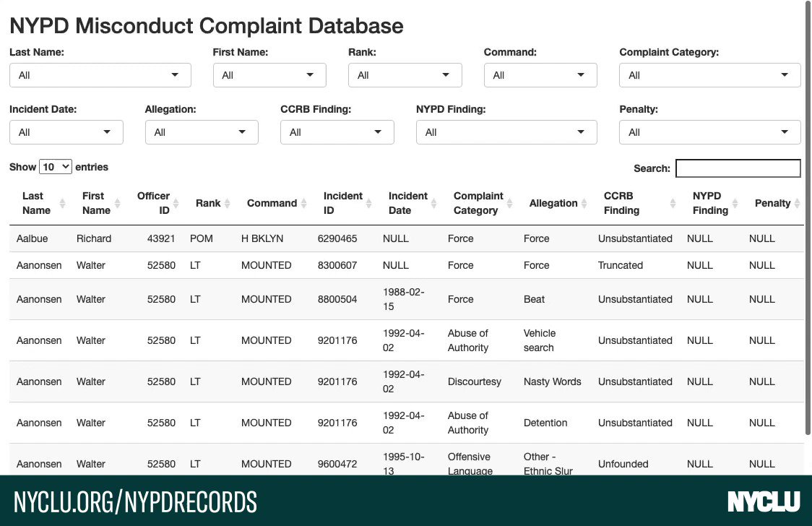The image size is (812, 526).
Task: Click the 'Other - Ethnic Slur' allegation cell
Action: click(x=548, y=463)
